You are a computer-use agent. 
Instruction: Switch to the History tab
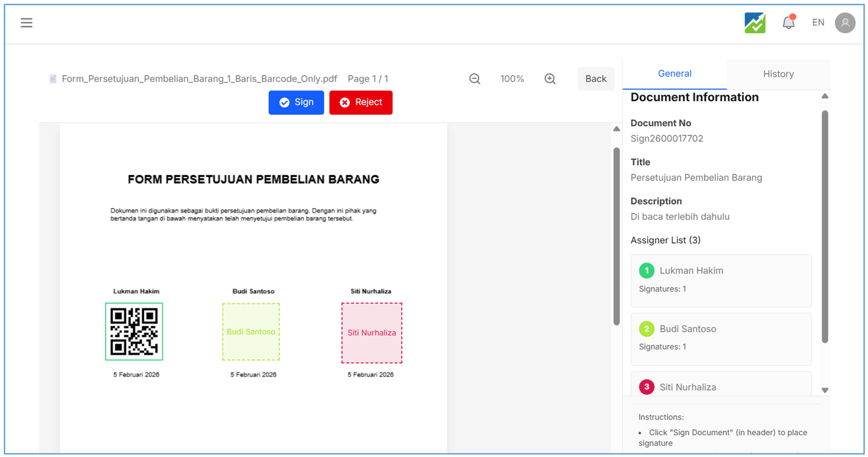pyautogui.click(x=778, y=74)
